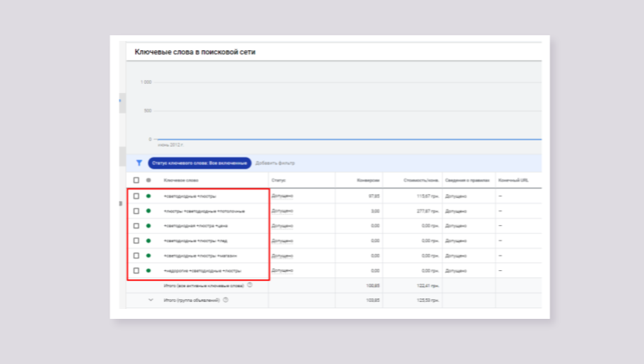Sort by the 'Конечный URL' column header

point(513,180)
